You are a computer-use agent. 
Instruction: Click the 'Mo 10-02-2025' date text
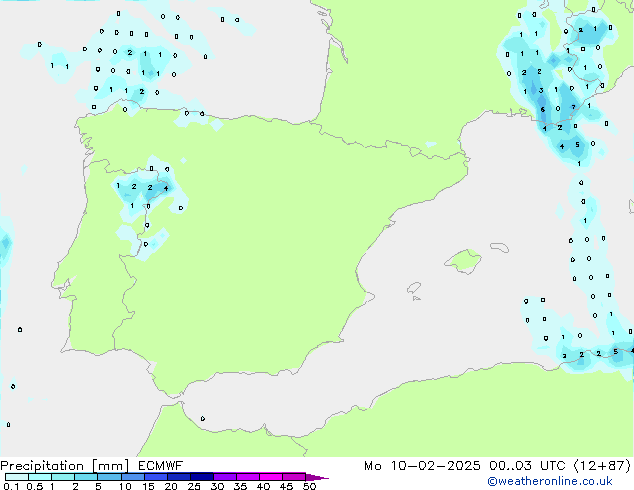click(422, 466)
